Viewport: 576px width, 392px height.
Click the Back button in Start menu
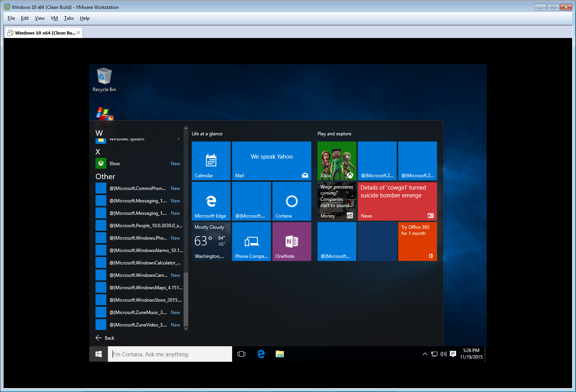105,338
